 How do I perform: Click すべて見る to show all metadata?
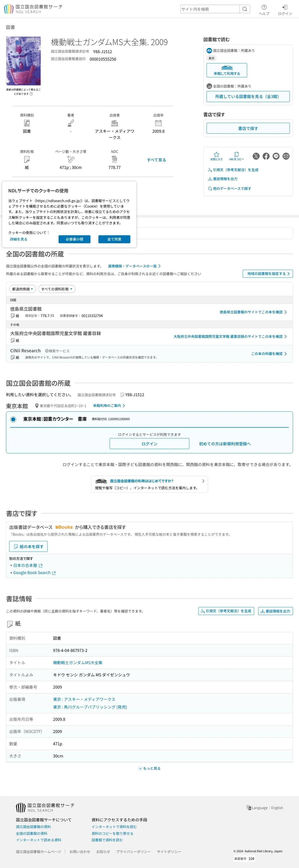coord(156,160)
